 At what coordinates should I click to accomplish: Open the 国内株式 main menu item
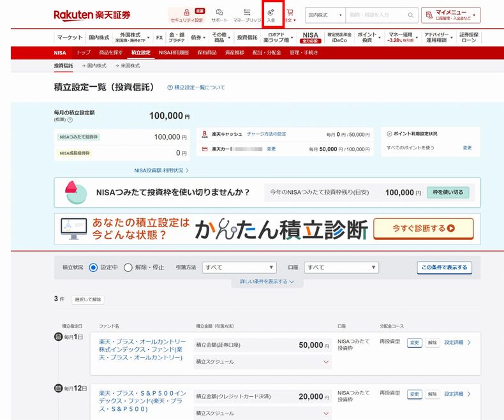99,37
